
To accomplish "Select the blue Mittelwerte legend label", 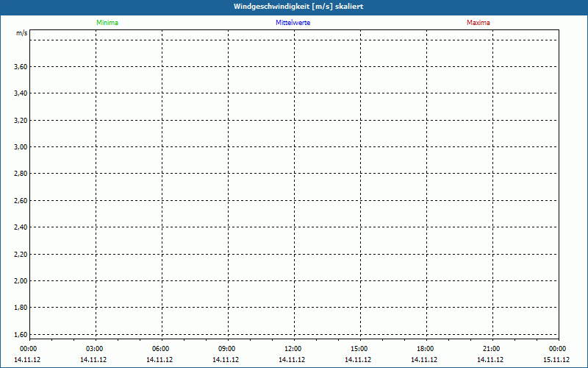I will 293,23.
